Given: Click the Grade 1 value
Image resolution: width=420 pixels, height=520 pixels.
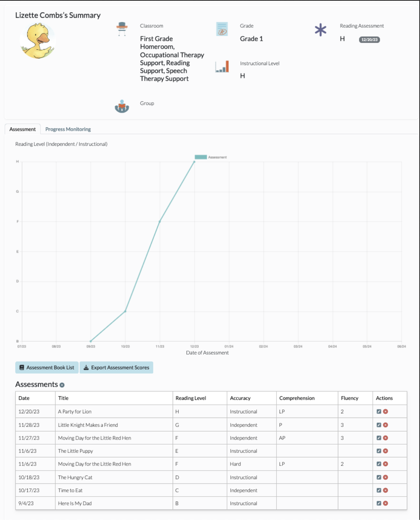Looking at the screenshot, I should click(252, 39).
